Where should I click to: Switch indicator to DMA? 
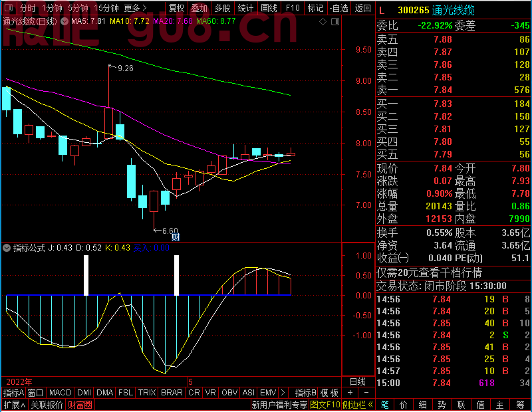coord(105,393)
